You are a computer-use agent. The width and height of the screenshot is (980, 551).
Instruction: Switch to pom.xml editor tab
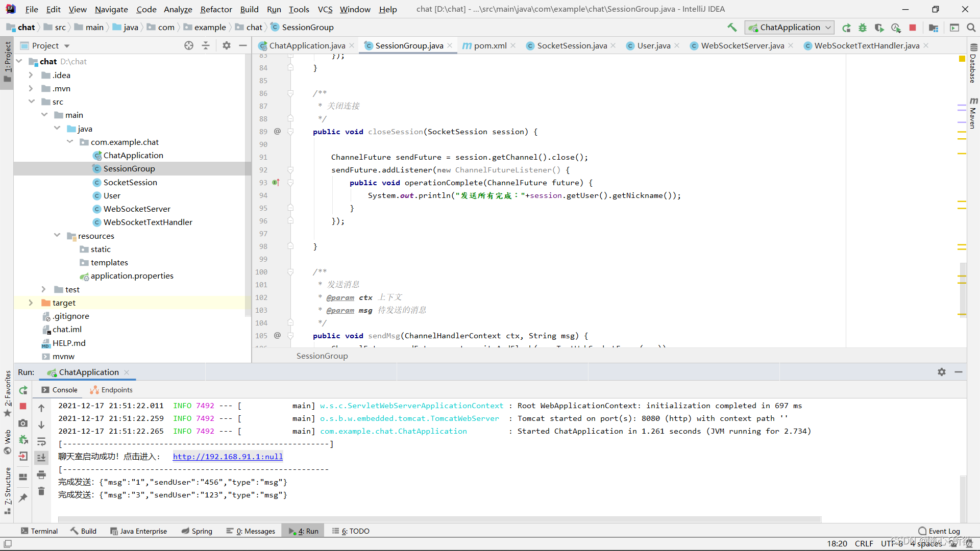click(x=490, y=45)
